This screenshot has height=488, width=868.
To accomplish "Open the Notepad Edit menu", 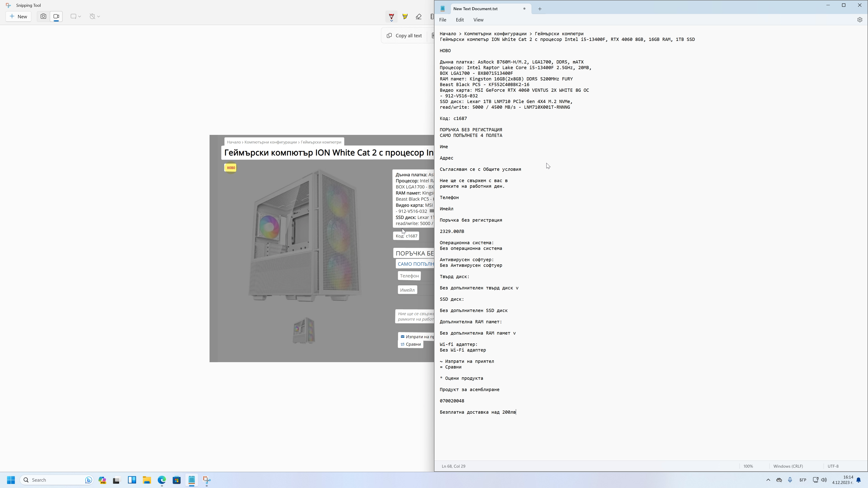I will coord(460,20).
